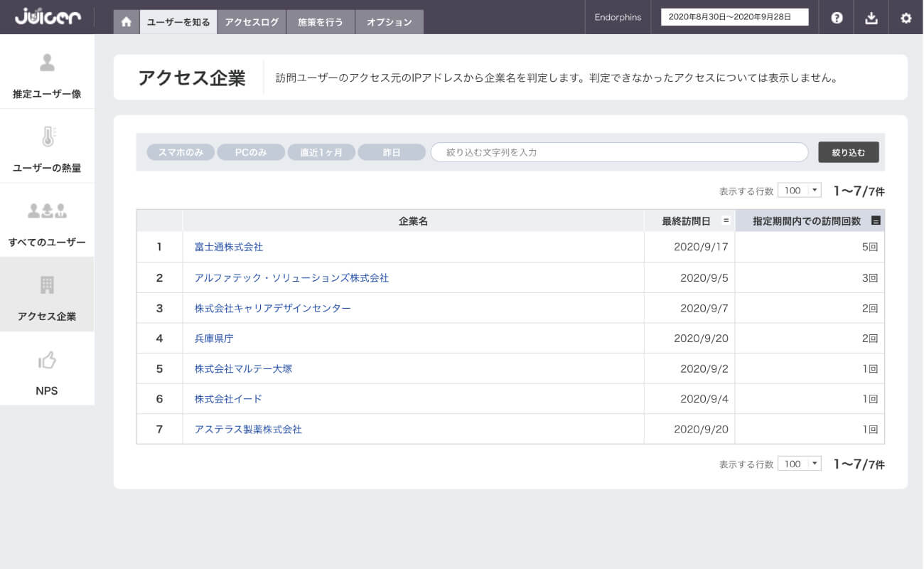Open 株式会社イード link
The width and height of the screenshot is (924, 569).
click(228, 399)
